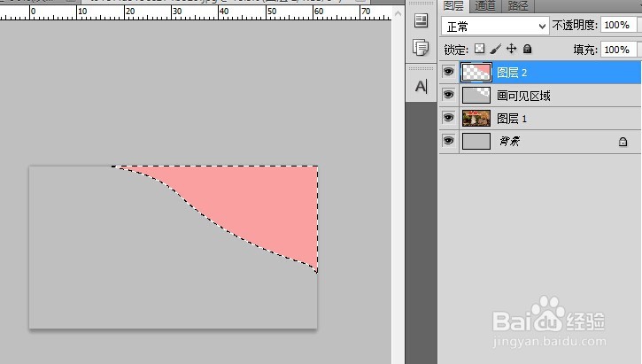The width and height of the screenshot is (642, 364).
Task: Click the lock icon on 背景 layer
Action: pyautogui.click(x=623, y=142)
